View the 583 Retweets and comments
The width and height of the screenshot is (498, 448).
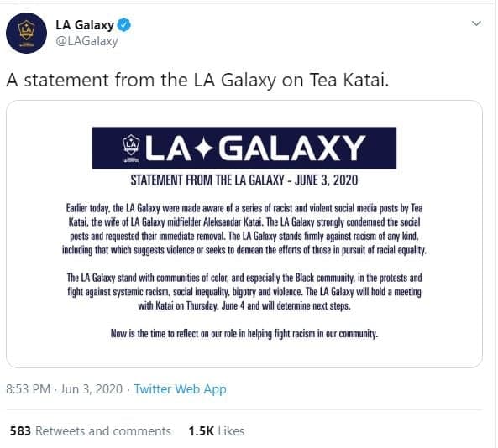[90, 431]
